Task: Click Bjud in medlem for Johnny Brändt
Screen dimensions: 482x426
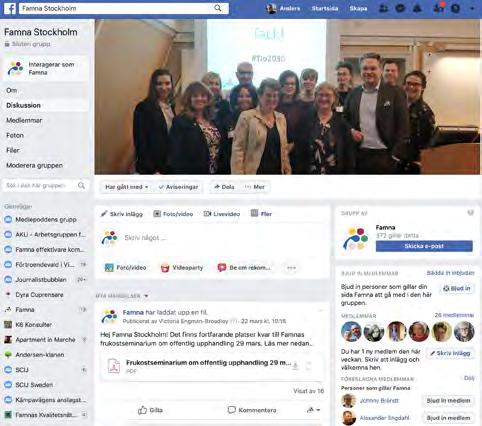Action: 448,400
